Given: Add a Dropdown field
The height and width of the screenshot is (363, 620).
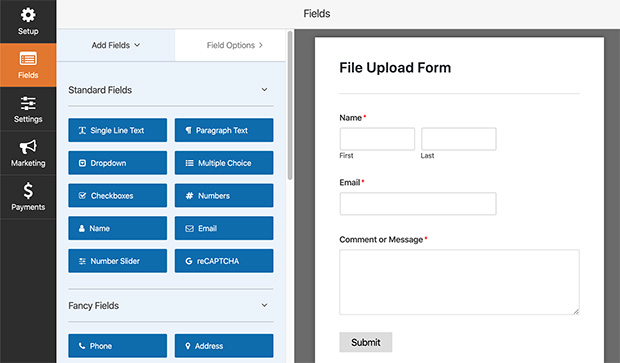Looking at the screenshot, I should (x=117, y=163).
